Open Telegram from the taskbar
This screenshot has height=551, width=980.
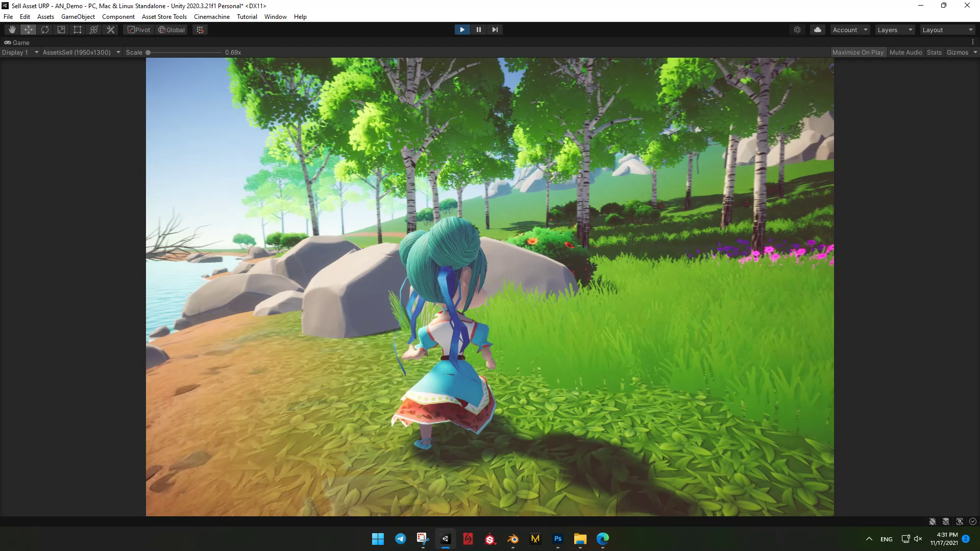[401, 539]
